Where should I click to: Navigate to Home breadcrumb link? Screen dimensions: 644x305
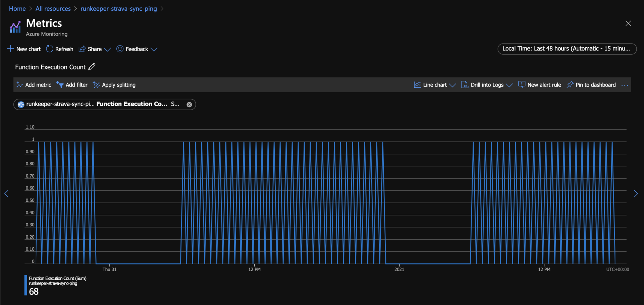tap(17, 9)
